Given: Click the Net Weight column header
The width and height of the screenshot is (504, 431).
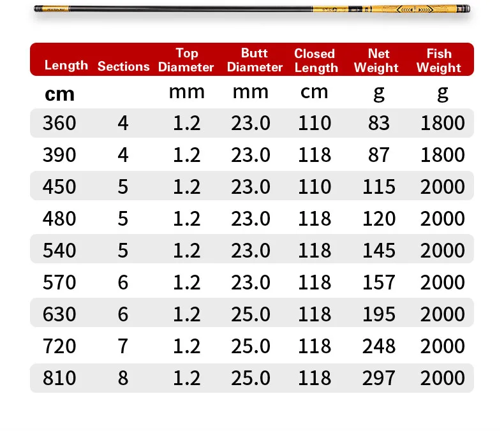Looking at the screenshot, I should coord(379,61).
